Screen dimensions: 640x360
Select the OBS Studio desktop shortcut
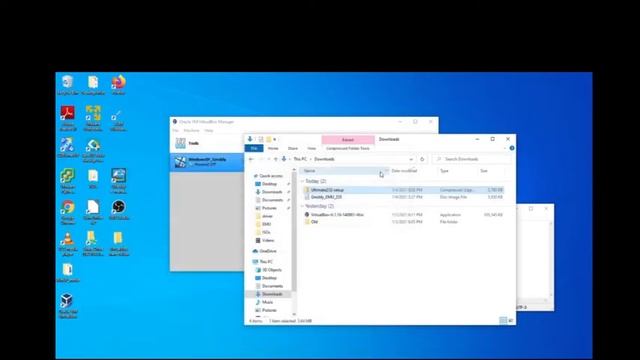(119, 210)
